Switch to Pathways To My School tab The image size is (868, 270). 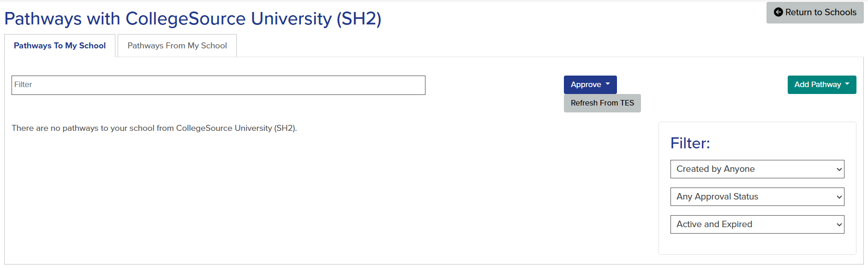[60, 46]
